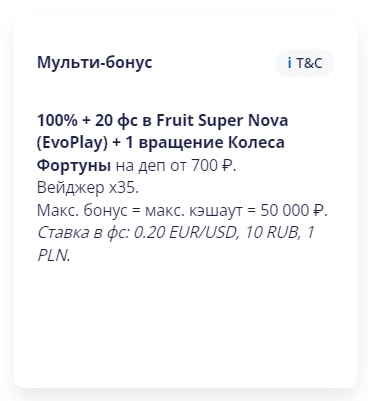Click the 'Макс. бонус' text
Screen dimensions: 368x401
[x=82, y=211]
